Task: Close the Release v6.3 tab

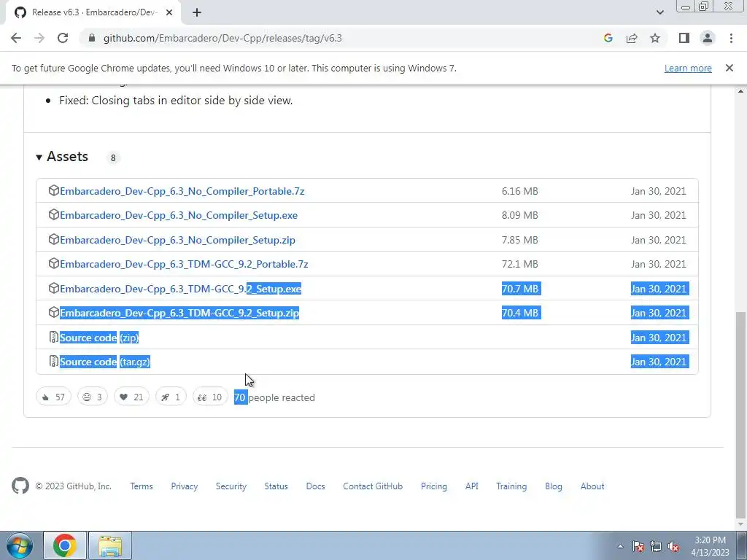Action: click(169, 13)
